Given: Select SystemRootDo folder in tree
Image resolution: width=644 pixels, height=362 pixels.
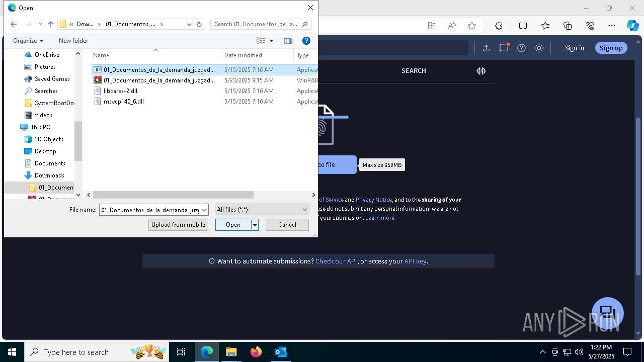Looking at the screenshot, I should click(54, 103).
